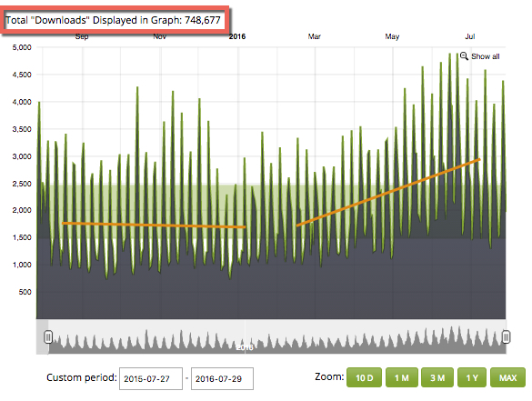This screenshot has width=532, height=401.
Task: Click the 4,000 y-axis value
Action: [22, 102]
